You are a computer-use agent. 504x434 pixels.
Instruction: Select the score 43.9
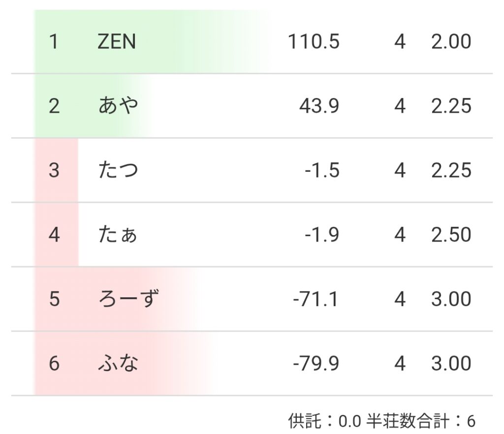point(319,106)
